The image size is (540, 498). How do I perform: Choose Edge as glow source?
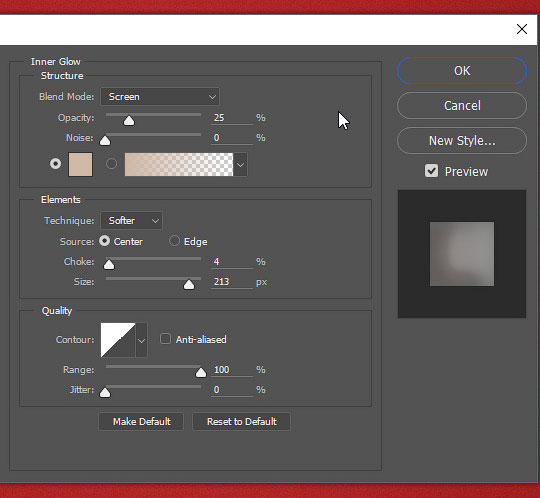point(174,241)
